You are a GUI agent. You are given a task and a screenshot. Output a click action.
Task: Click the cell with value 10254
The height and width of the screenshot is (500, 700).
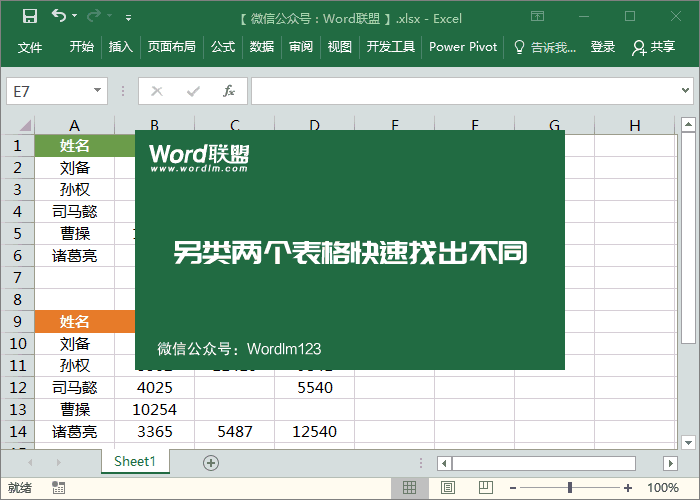(154, 409)
